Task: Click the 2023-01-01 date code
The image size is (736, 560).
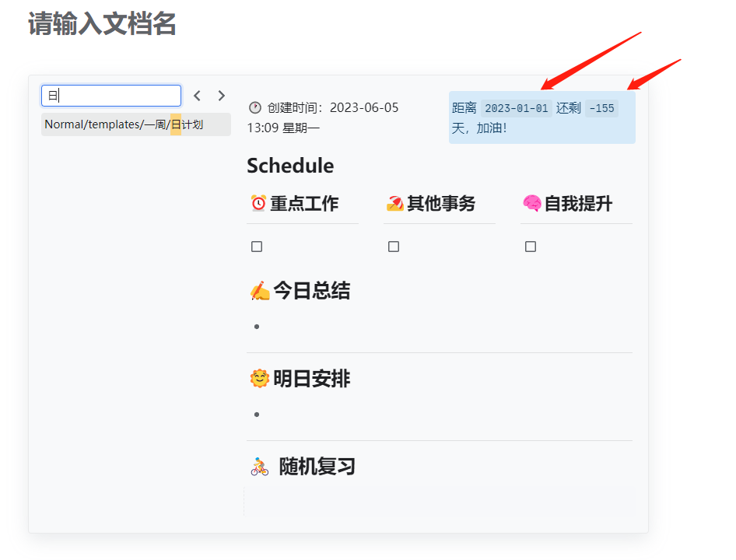Action: [x=517, y=108]
